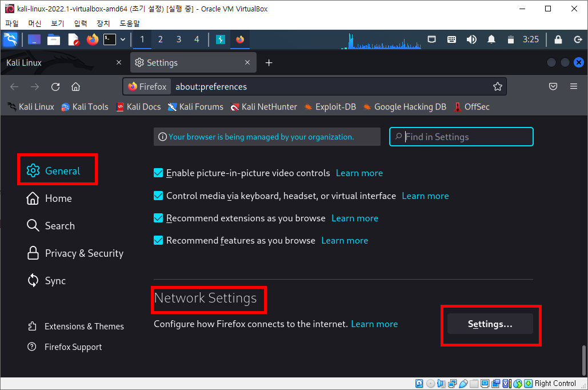Open the terminal emulator panel icon

110,39
